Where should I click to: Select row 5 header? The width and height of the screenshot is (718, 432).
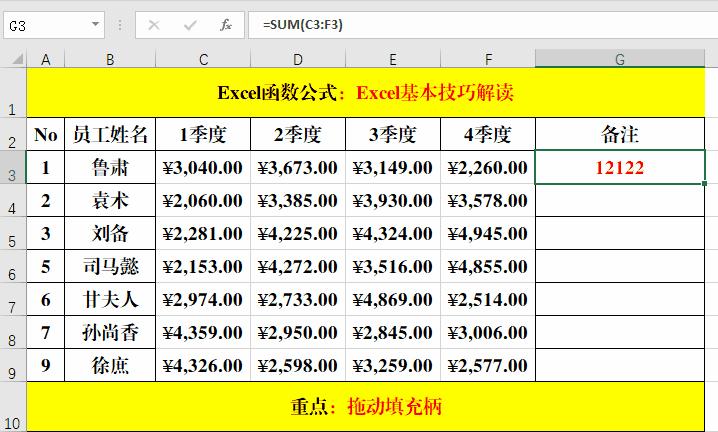(x=13, y=233)
